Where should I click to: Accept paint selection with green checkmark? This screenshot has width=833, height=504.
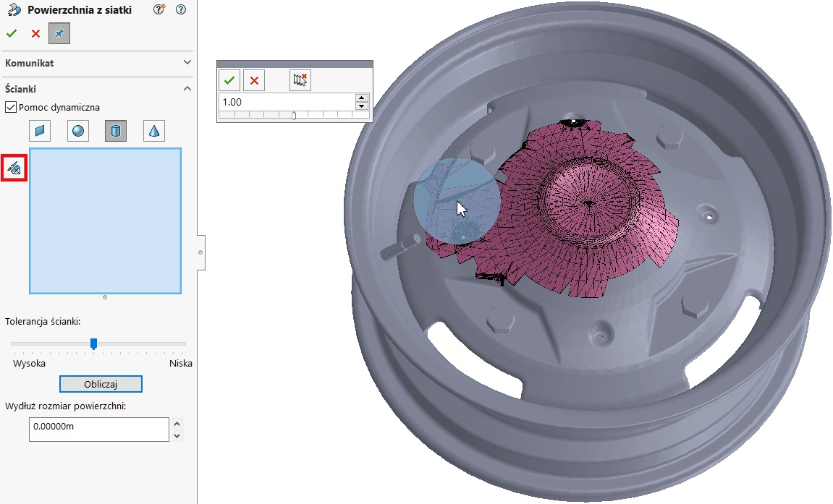(x=229, y=80)
